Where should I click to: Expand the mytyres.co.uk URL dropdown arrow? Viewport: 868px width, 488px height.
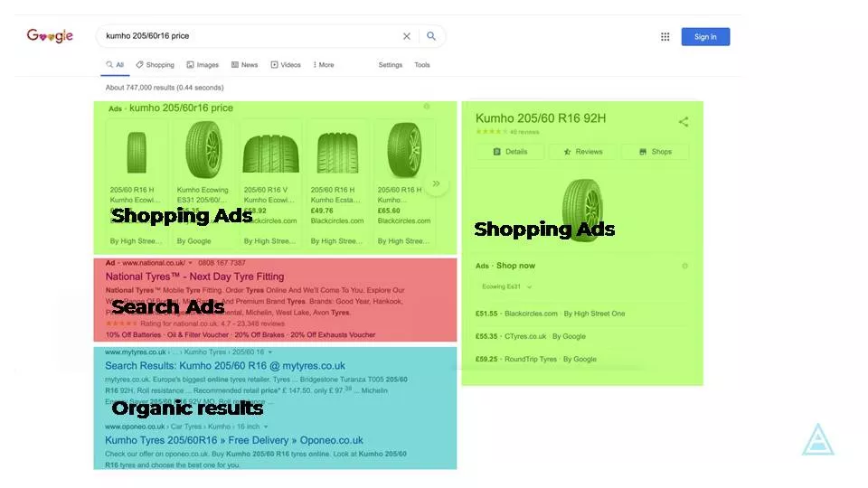click(x=270, y=352)
